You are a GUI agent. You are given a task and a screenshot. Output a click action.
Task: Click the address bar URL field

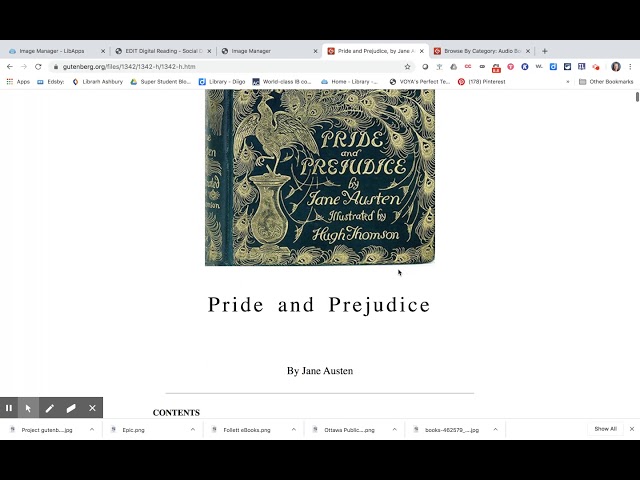point(231,67)
